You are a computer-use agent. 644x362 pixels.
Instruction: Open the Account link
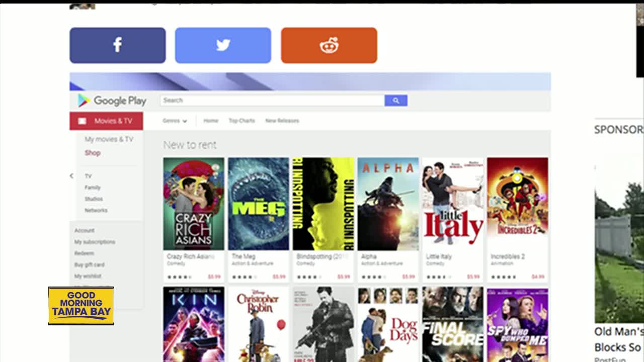click(84, 231)
